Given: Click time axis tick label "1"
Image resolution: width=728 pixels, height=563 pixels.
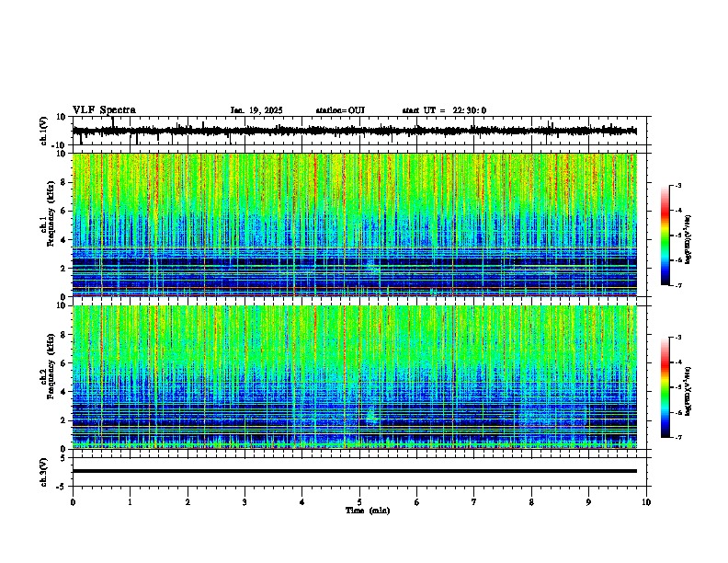Looking at the screenshot, I should point(130,502).
